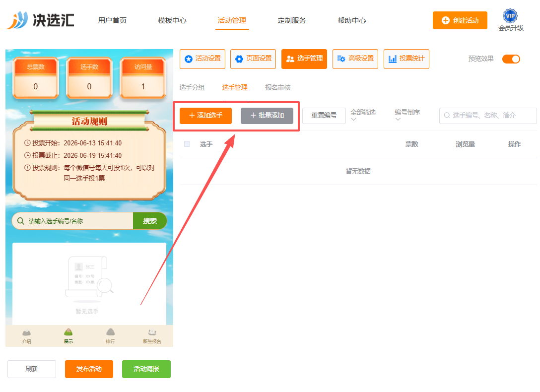Open the 投票统计 section

(x=406, y=59)
